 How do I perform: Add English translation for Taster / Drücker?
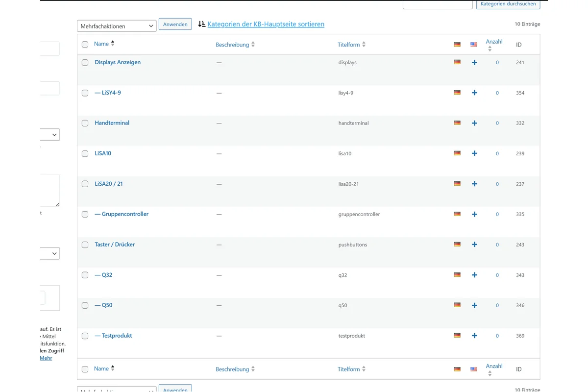pos(474,244)
